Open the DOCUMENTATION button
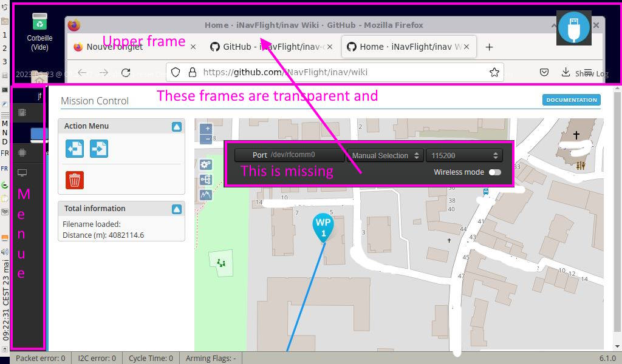The width and height of the screenshot is (622, 364). 570,100
